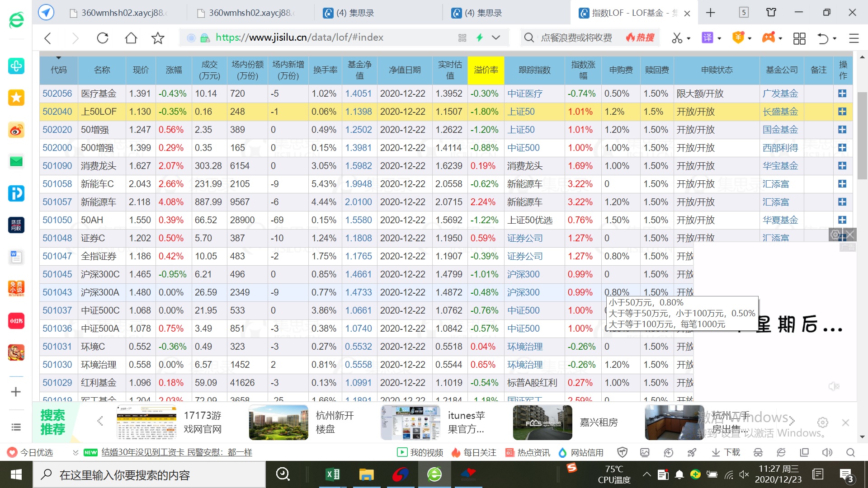Expand the address bar dropdown chevron

point(496,38)
